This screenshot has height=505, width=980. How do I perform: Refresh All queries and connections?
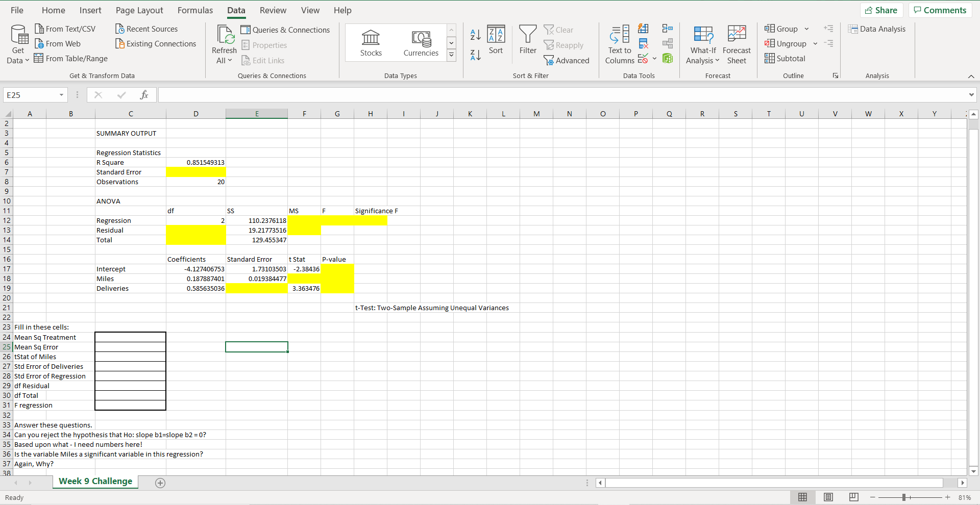[224, 43]
